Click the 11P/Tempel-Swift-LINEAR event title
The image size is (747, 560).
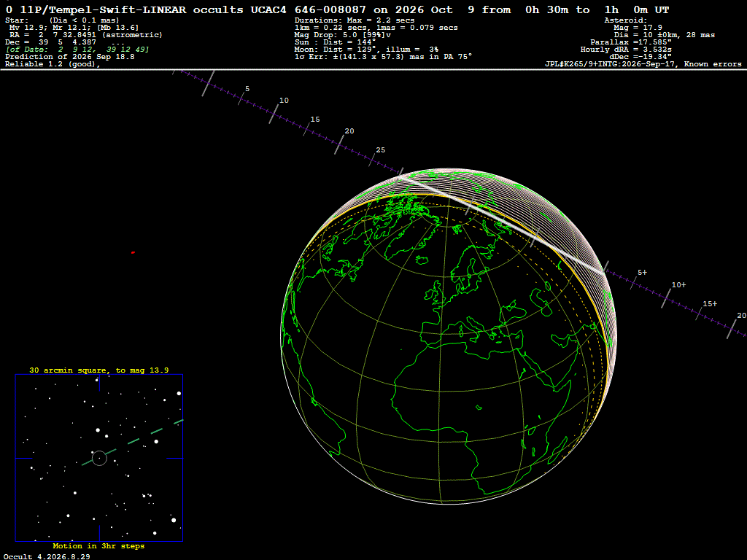[x=103, y=9]
